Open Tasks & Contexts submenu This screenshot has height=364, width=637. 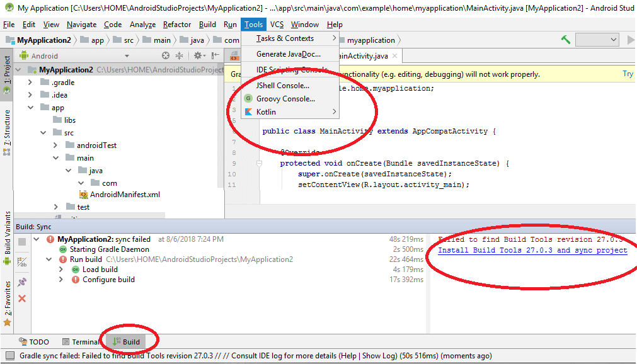click(290, 38)
